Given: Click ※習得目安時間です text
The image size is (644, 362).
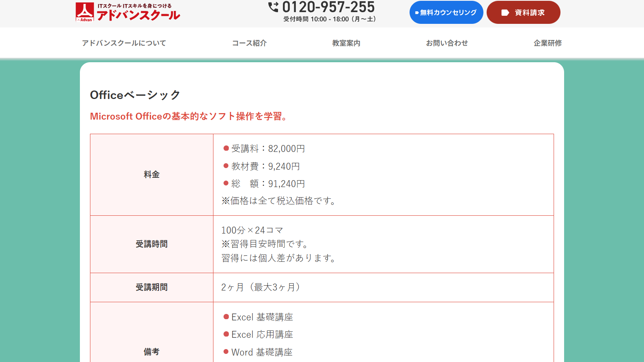Looking at the screenshot, I should coord(266,244).
